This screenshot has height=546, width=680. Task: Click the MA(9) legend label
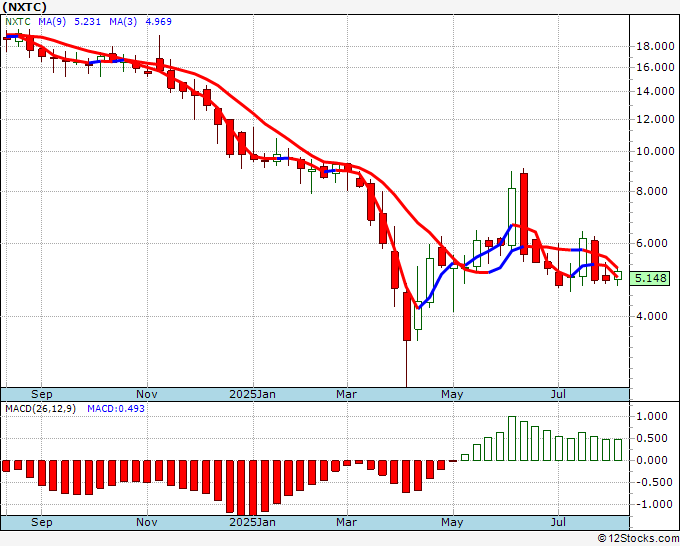point(52,22)
